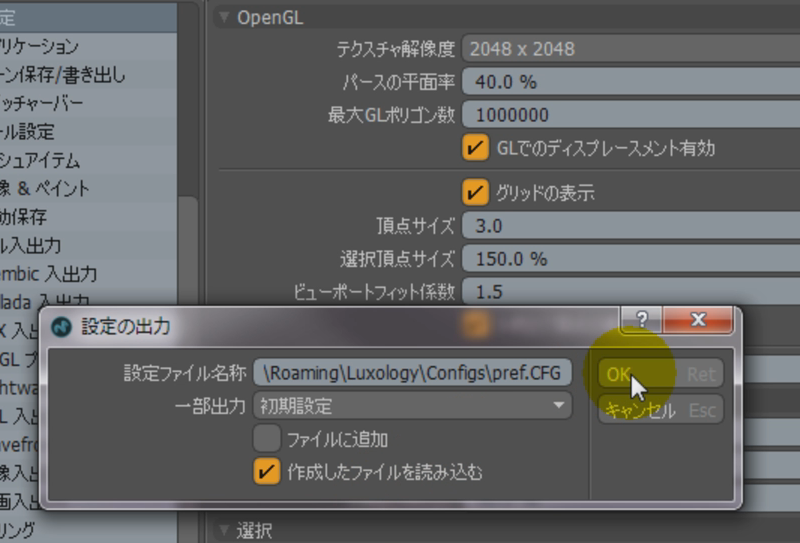The width and height of the screenshot is (800, 543).
Task: Click the modo logo icon in dialog title
Action: click(x=62, y=327)
